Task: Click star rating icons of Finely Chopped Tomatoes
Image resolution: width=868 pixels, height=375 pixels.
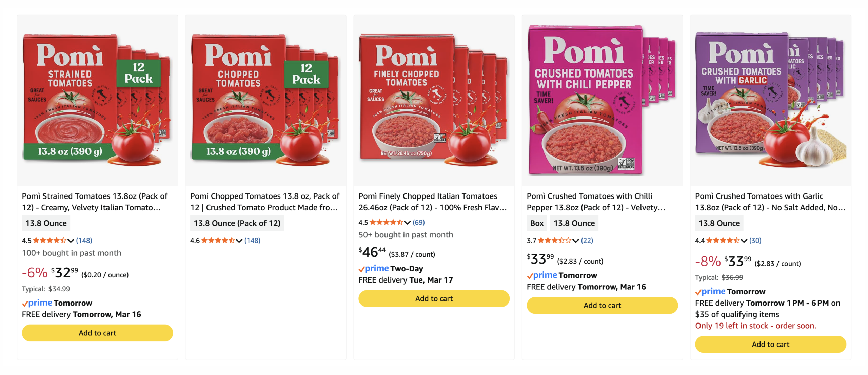Action: click(x=386, y=222)
